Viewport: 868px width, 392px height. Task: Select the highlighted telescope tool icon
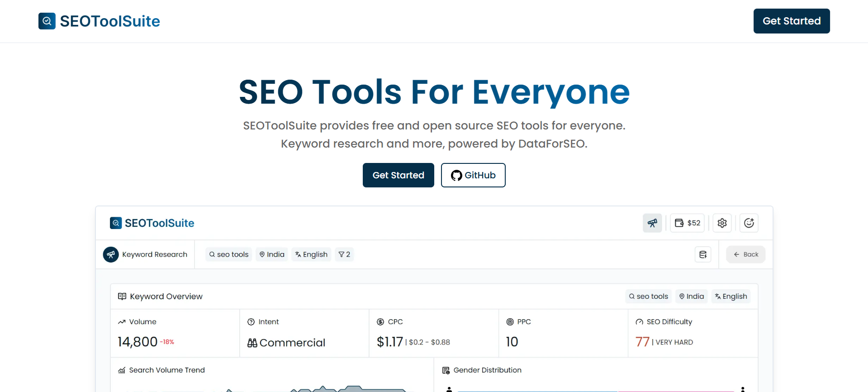(x=652, y=223)
